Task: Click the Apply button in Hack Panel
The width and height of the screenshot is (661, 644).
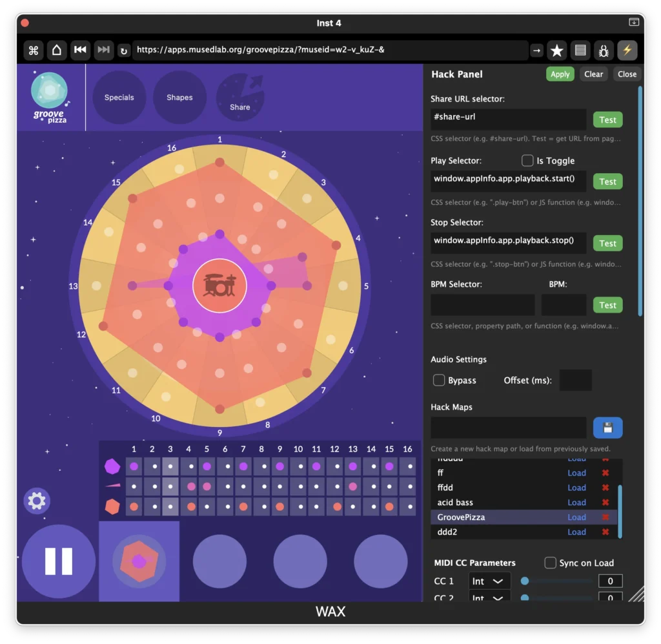Action: pyautogui.click(x=560, y=74)
